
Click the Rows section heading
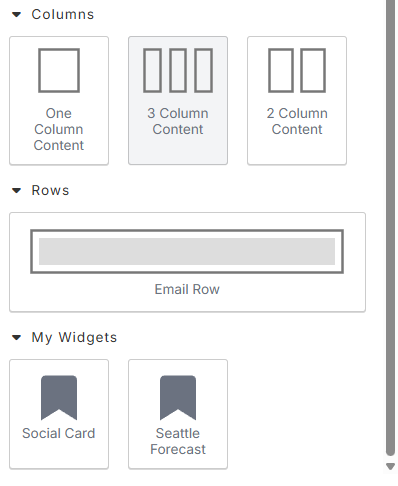[x=50, y=190]
